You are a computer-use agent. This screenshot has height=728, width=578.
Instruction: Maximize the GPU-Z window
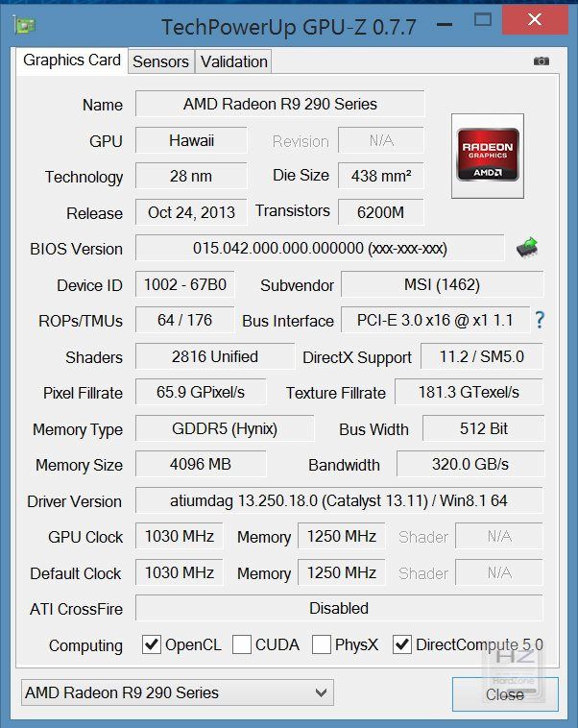[x=483, y=20]
